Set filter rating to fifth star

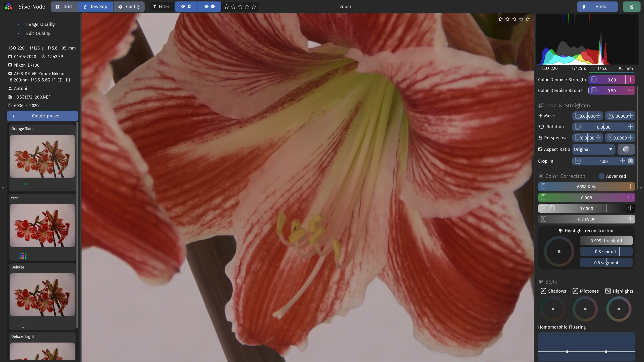(x=254, y=7)
